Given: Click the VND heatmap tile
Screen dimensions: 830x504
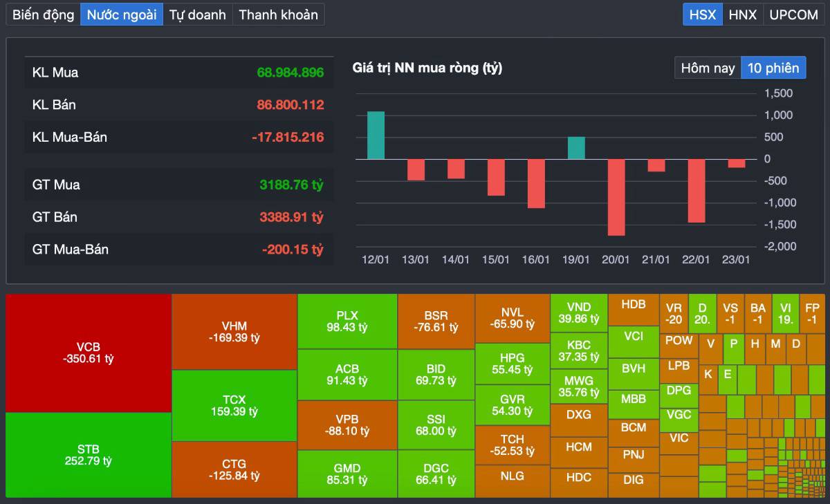Looking at the screenshot, I should coord(579,313).
